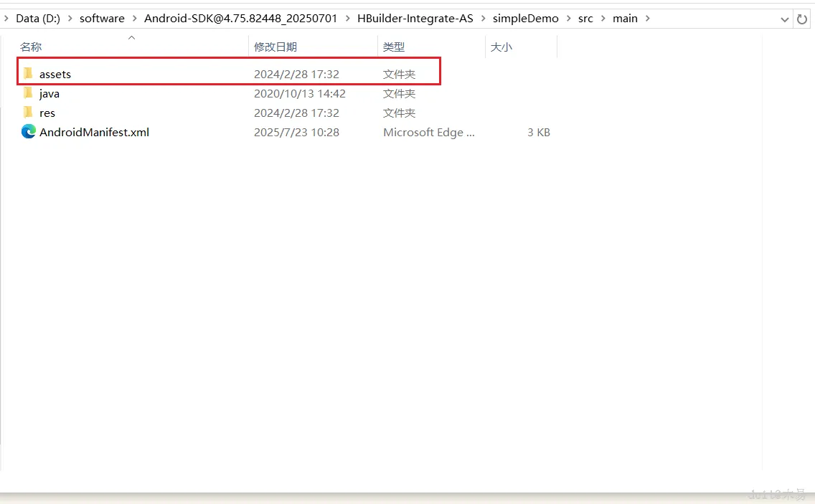Refresh the current folder view
The width and height of the screenshot is (815, 504).
pos(802,19)
